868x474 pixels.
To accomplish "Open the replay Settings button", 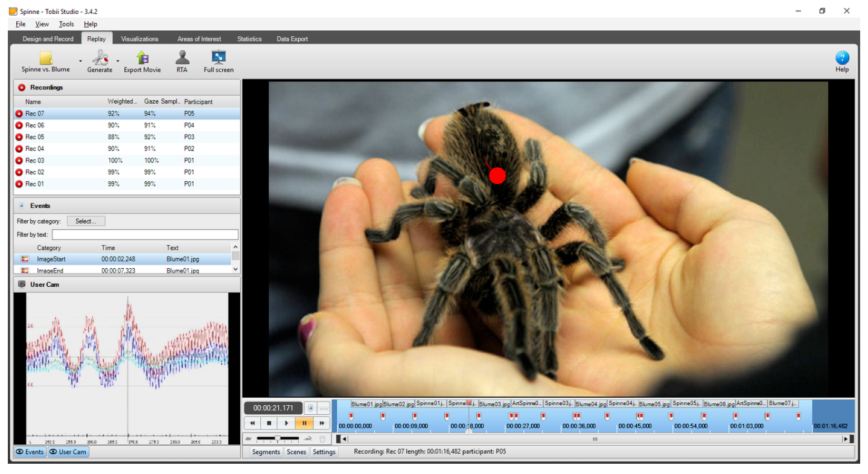I will point(324,452).
